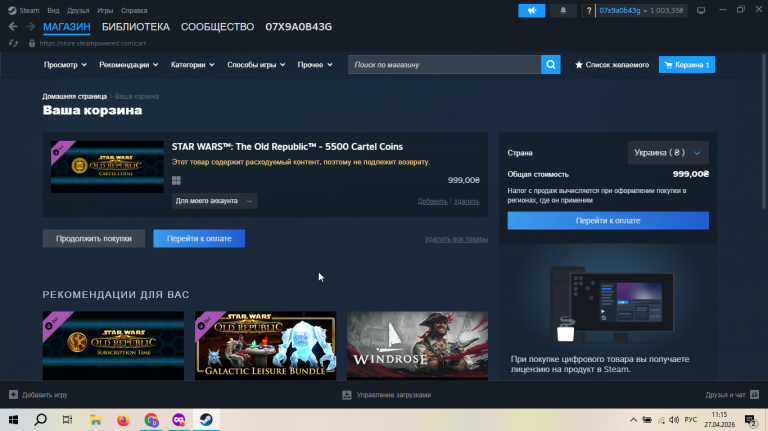Image resolution: width=768 pixels, height=431 pixels.
Task: Open the wishlist star link
Action: pyautogui.click(x=612, y=65)
